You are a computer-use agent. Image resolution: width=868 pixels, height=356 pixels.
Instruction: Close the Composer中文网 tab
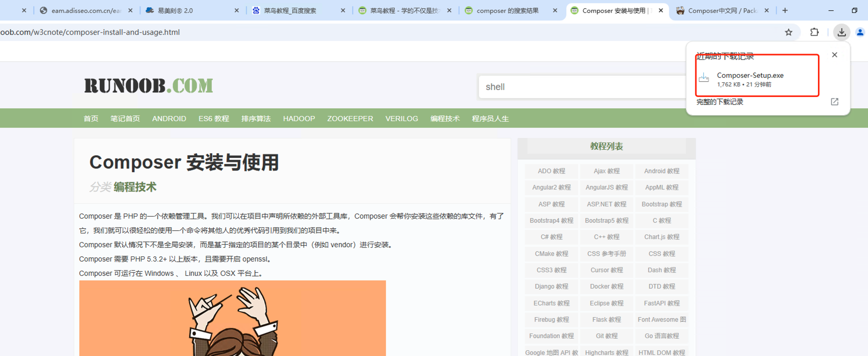(x=767, y=10)
